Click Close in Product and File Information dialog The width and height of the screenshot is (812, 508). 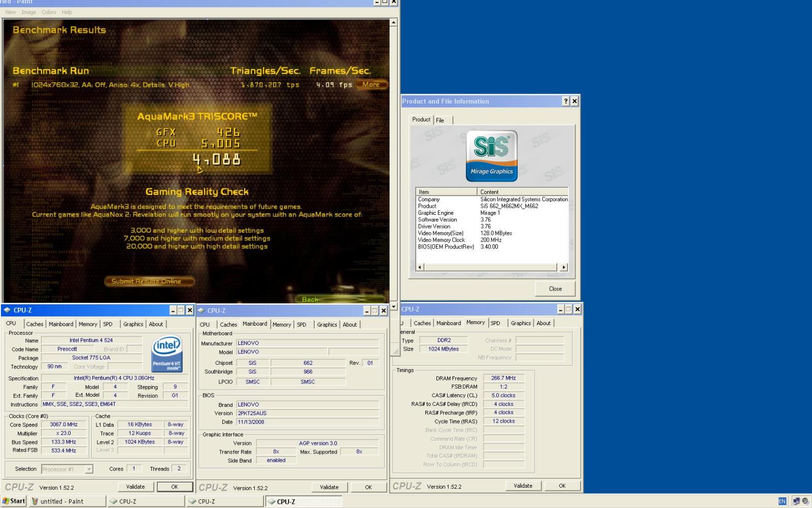click(x=555, y=289)
